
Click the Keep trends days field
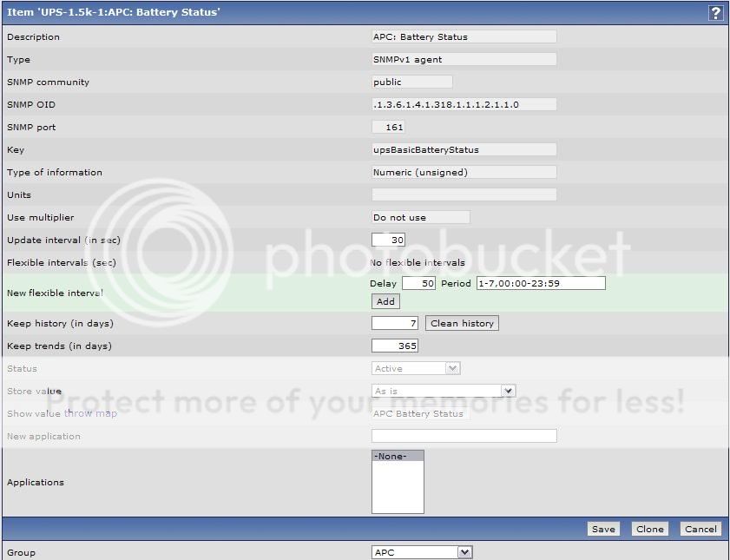click(395, 346)
